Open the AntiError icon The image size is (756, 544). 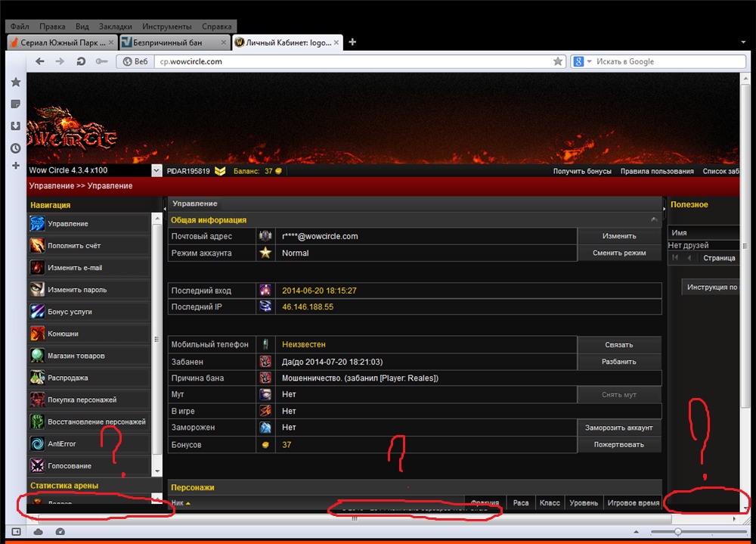click(37, 443)
